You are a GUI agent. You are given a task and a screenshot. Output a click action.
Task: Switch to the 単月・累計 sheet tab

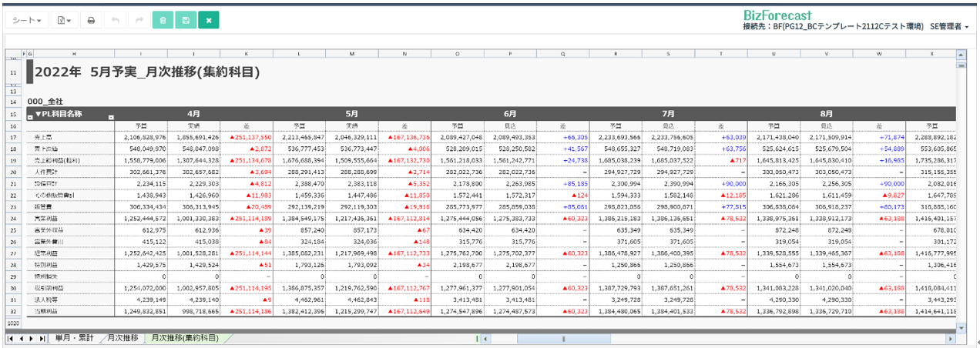74,338
